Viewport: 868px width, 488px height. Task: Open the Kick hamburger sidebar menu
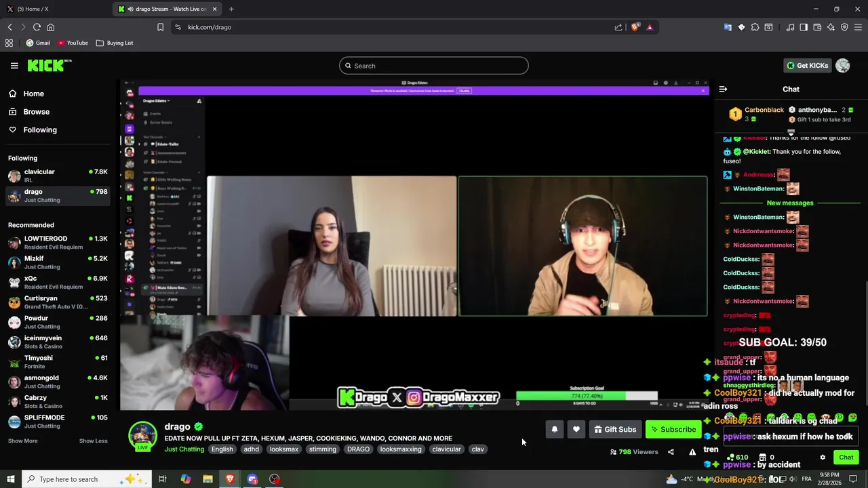(14, 66)
